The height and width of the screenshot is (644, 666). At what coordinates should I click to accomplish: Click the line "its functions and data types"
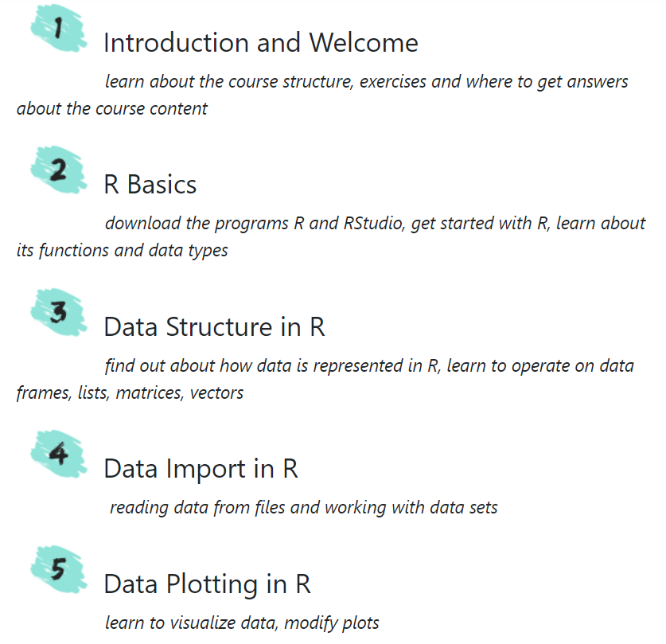(x=122, y=250)
